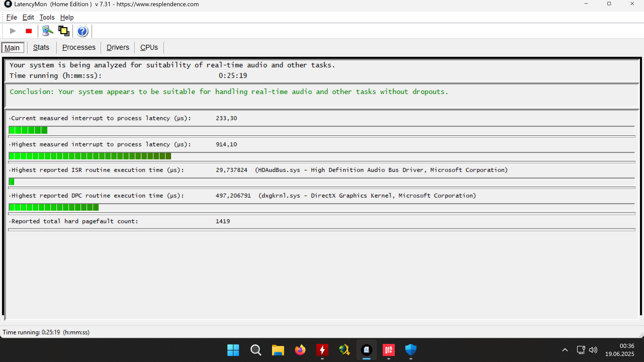Open Windows Start menu in taskbar
This screenshot has width=644, height=362.
[233, 350]
